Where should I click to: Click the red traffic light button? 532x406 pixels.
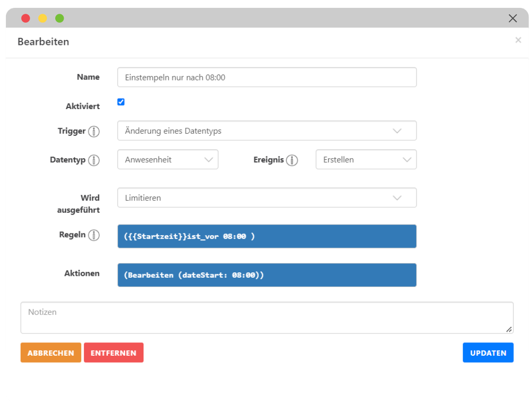click(25, 18)
